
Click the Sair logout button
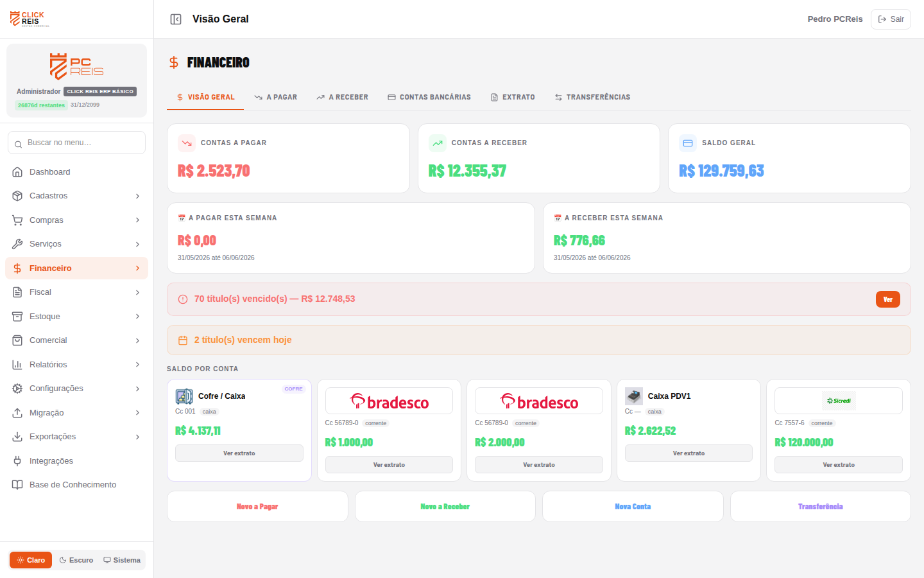tap(891, 19)
